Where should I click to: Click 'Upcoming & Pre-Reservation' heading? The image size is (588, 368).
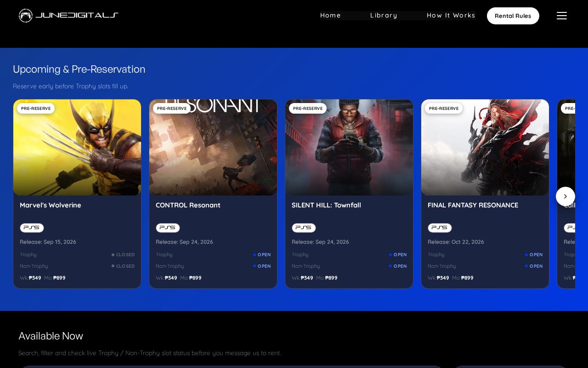coord(79,69)
